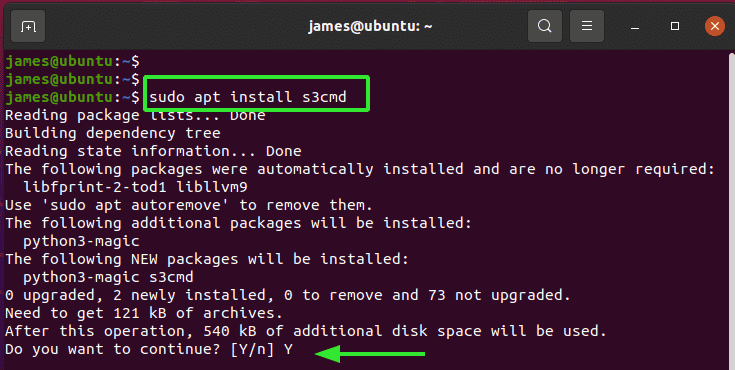Click the green arrow pointing at Y

point(370,354)
